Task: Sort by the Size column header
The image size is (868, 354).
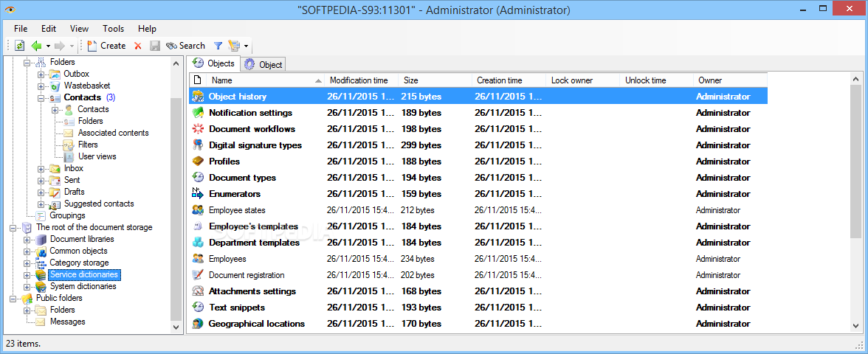Action: click(435, 80)
